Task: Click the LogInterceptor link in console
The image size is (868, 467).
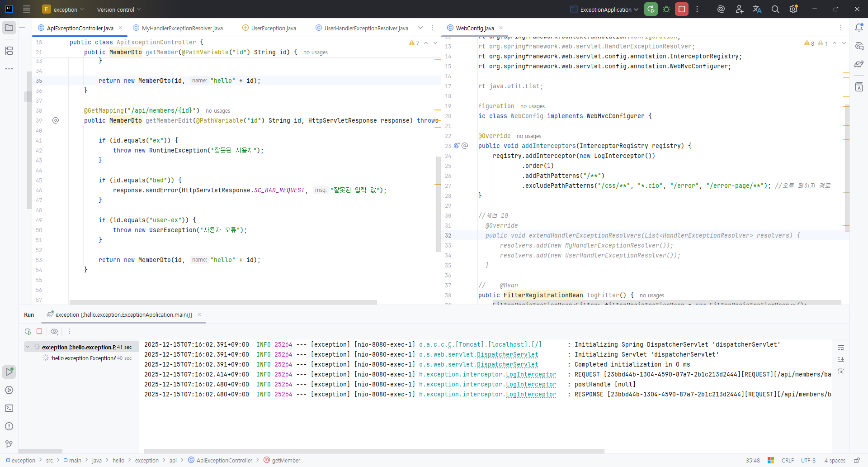Action: click(531, 374)
